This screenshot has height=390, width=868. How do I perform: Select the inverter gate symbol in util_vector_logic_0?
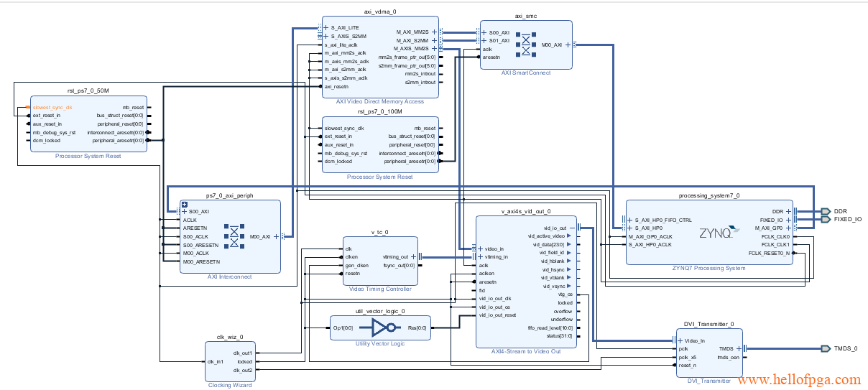click(x=379, y=328)
